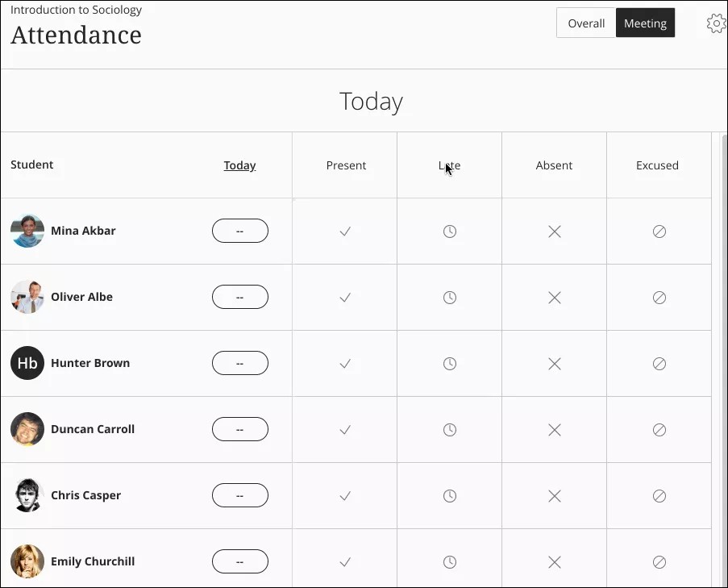Click Hunter Brown's name
Screen dimensions: 728x588
tap(90, 363)
